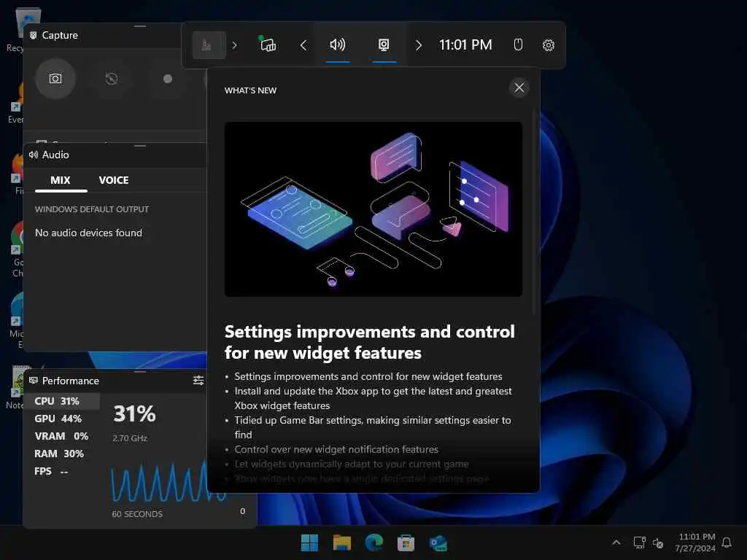The height and width of the screenshot is (560, 747).
Task: Click the network status tray icon
Action: (x=639, y=542)
